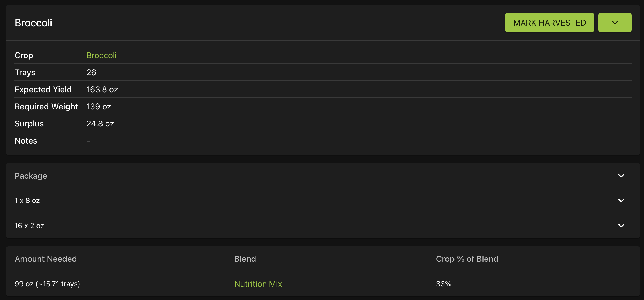Expand the 16 x 2 oz chevron
The height and width of the screenshot is (300, 644).
pyautogui.click(x=621, y=226)
